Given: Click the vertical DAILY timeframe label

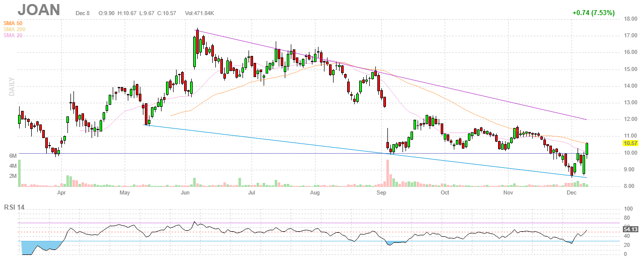Looking at the screenshot, I should (11, 86).
